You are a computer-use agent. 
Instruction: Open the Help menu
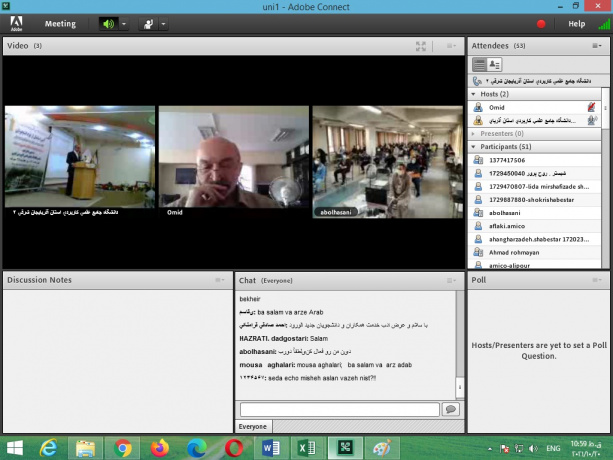click(577, 23)
